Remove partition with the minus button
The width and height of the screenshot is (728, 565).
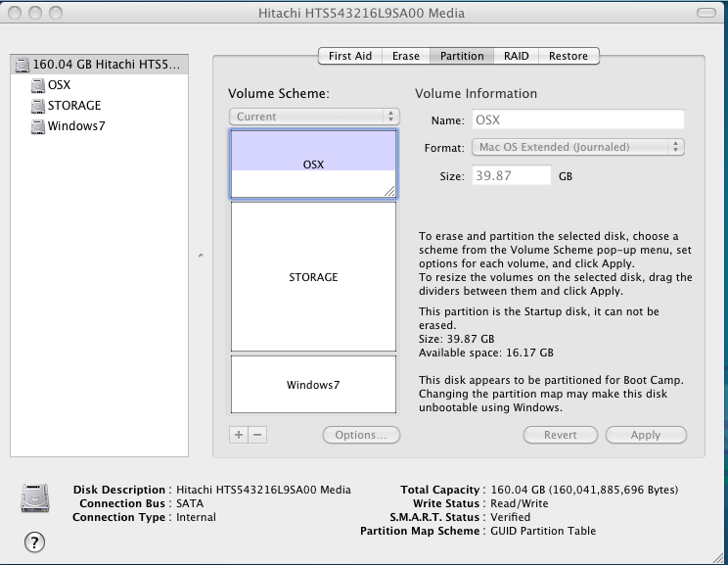[x=257, y=435]
